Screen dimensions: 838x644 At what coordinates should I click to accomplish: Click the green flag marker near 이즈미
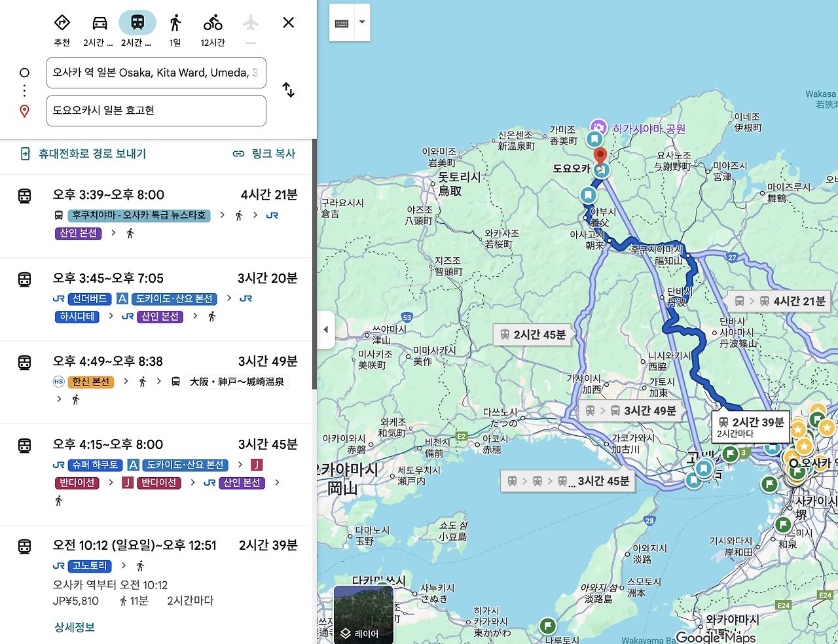coord(783,525)
